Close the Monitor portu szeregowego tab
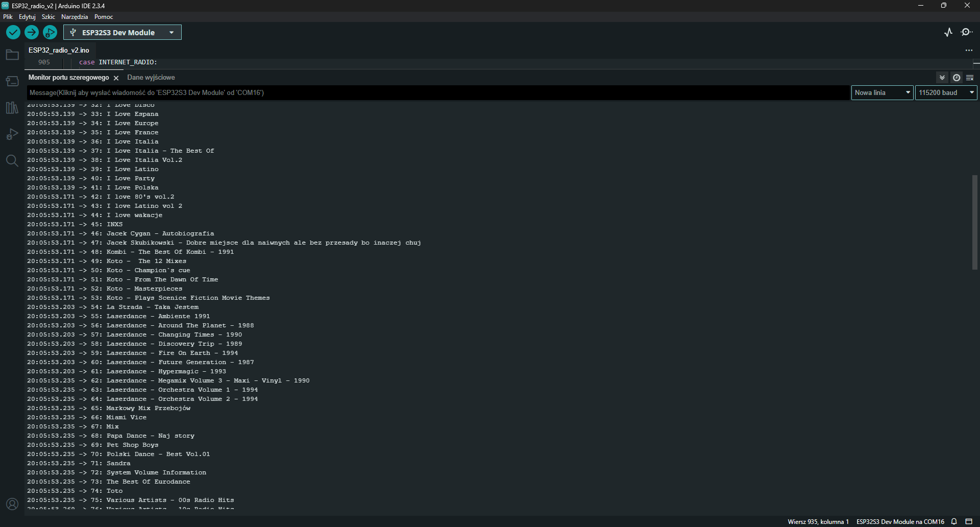 116,78
